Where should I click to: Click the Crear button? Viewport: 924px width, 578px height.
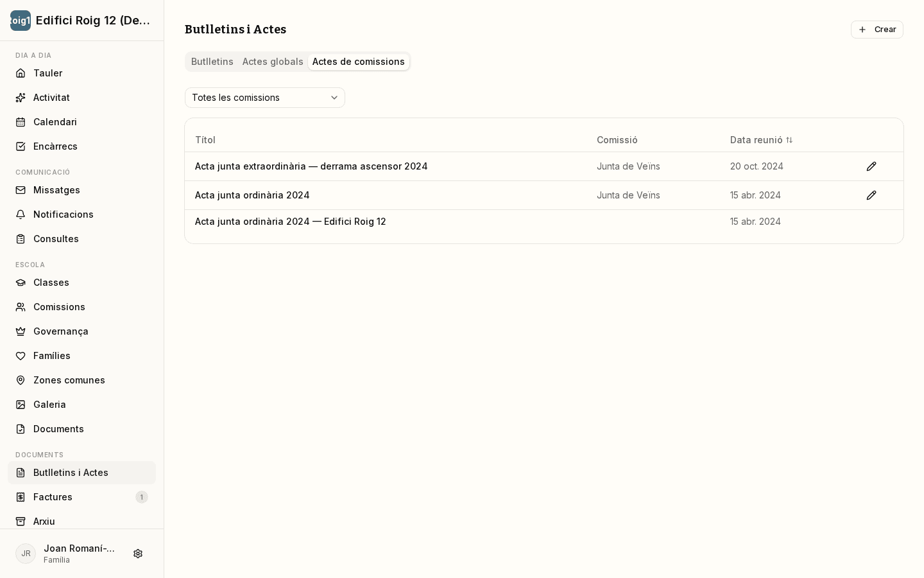[877, 30]
